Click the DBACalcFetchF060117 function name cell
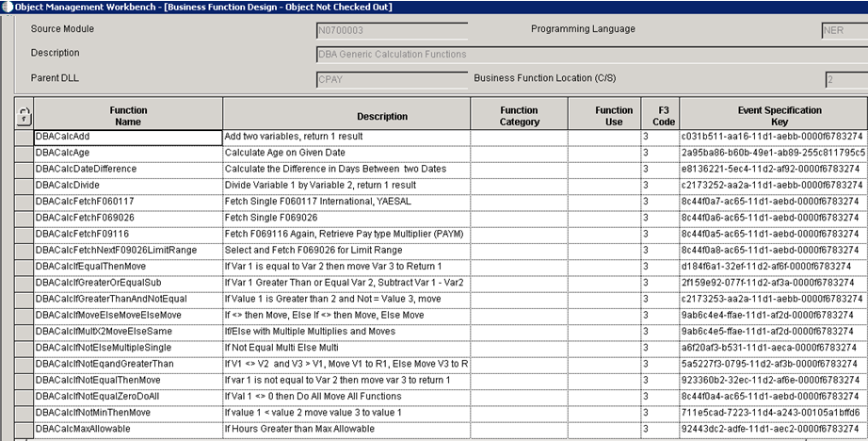 128,203
